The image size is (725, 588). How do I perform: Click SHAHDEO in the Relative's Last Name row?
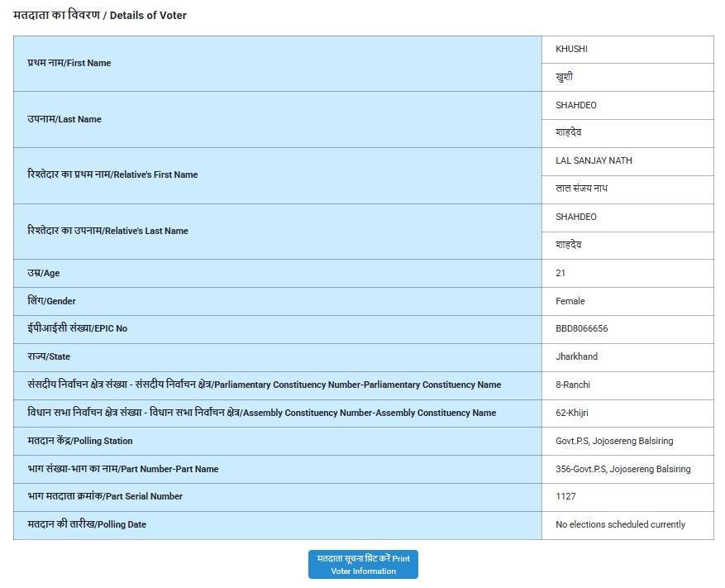coord(575,217)
